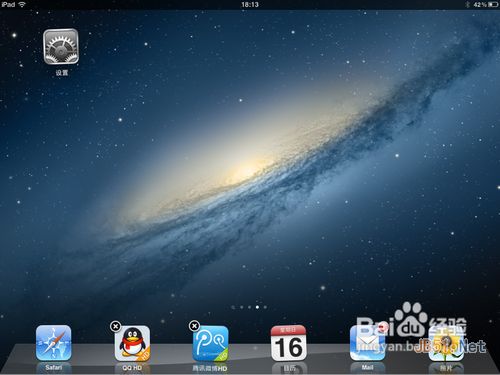This screenshot has width=500, height=375.
Task: Open the Calendar app showing 16
Action: tap(289, 343)
